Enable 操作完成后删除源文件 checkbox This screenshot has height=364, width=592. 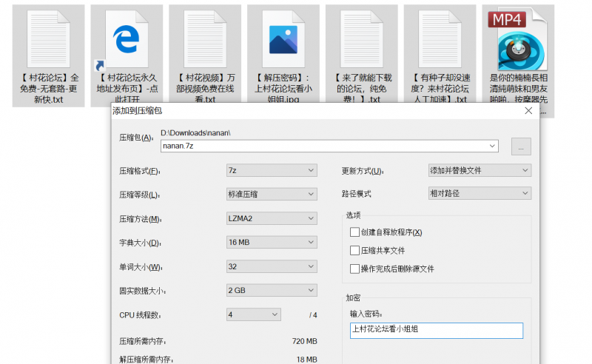[355, 269]
